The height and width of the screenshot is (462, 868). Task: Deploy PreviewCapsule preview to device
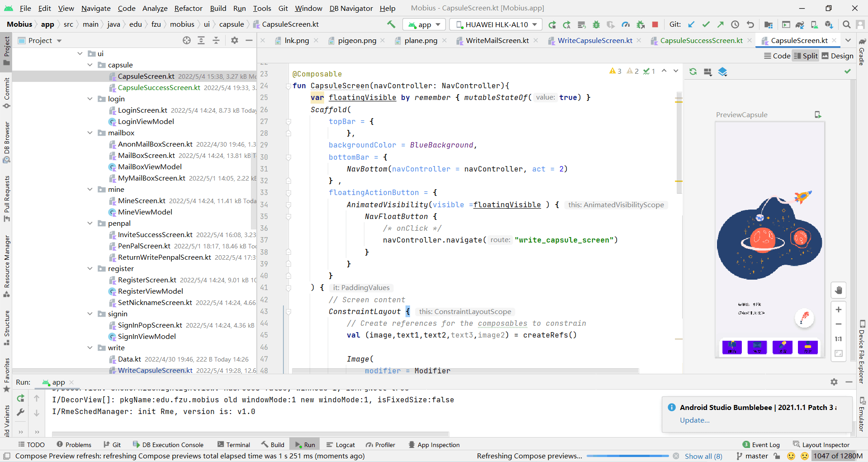coord(818,114)
